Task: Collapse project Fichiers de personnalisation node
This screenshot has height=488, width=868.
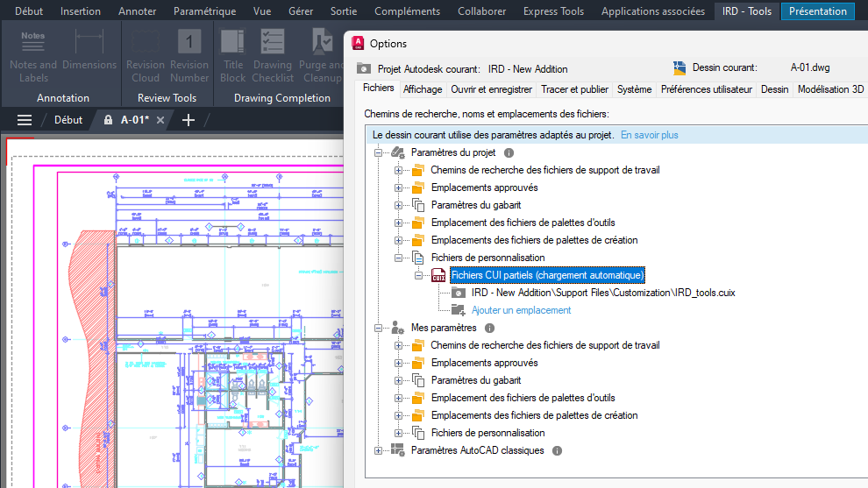Action: coord(399,258)
